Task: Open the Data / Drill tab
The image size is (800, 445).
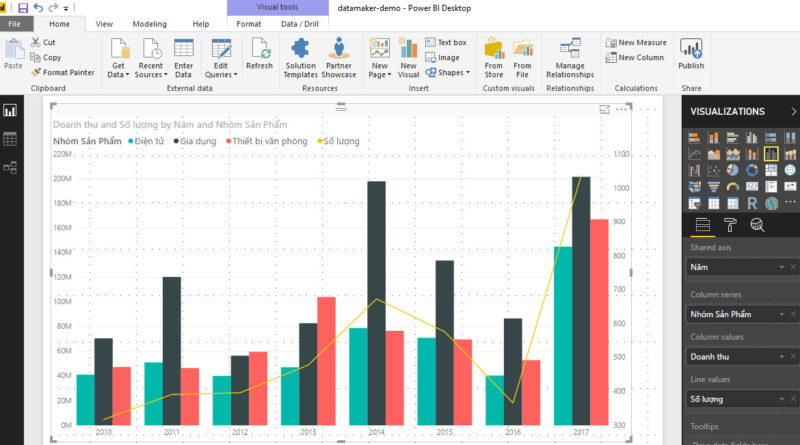Action: [x=299, y=23]
